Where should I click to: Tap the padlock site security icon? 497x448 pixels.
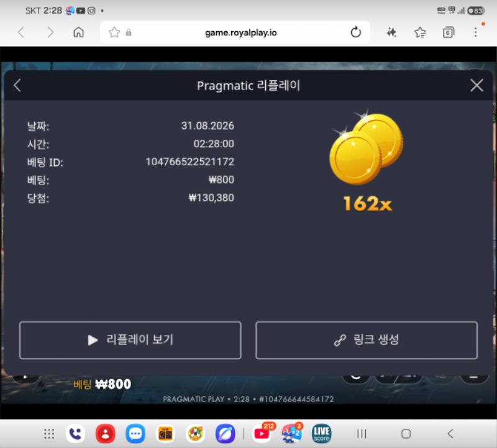tap(129, 32)
